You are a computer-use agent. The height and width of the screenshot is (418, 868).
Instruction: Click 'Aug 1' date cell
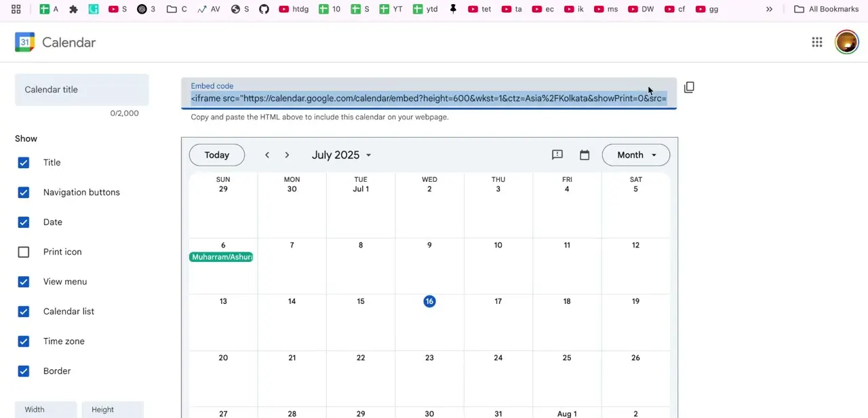pos(567,413)
